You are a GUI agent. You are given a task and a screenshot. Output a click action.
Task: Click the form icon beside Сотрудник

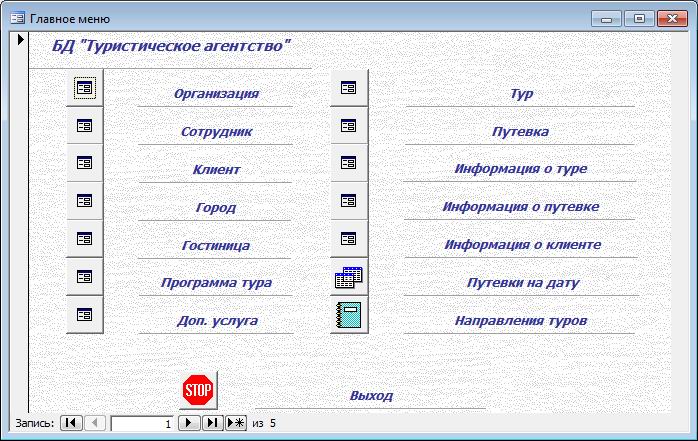point(85,126)
